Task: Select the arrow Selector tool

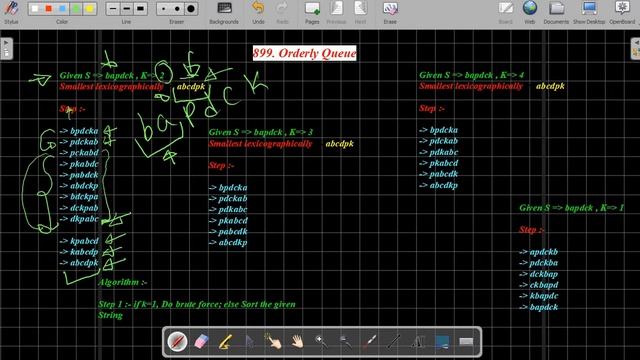Action: pyautogui.click(x=249, y=342)
